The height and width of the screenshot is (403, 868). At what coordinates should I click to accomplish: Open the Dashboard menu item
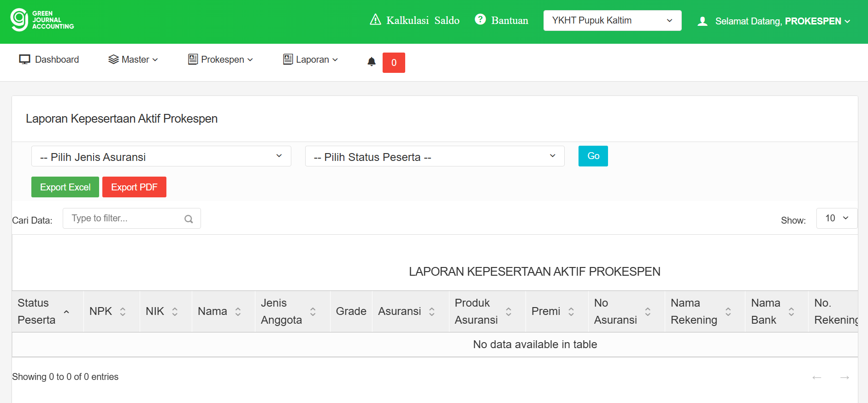click(x=49, y=59)
